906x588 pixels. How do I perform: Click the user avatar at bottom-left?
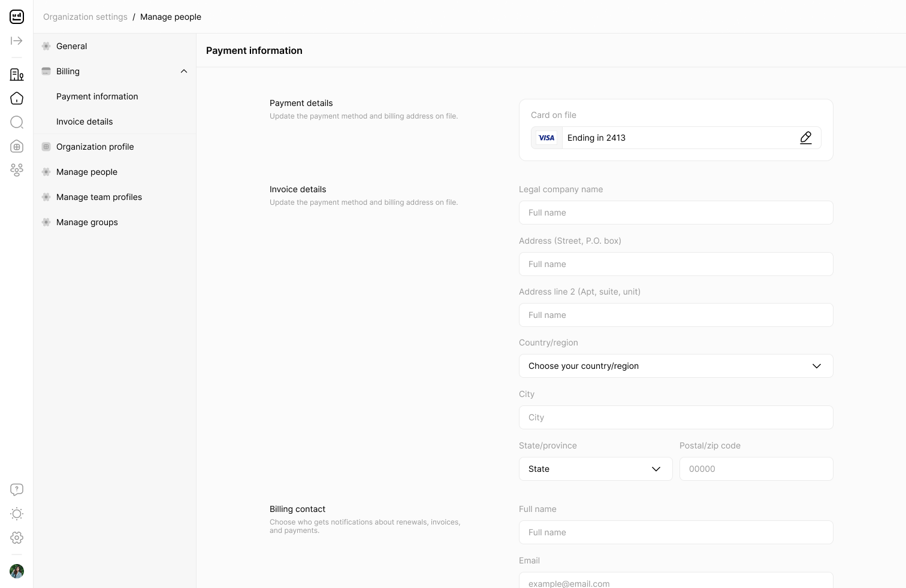[x=17, y=571]
